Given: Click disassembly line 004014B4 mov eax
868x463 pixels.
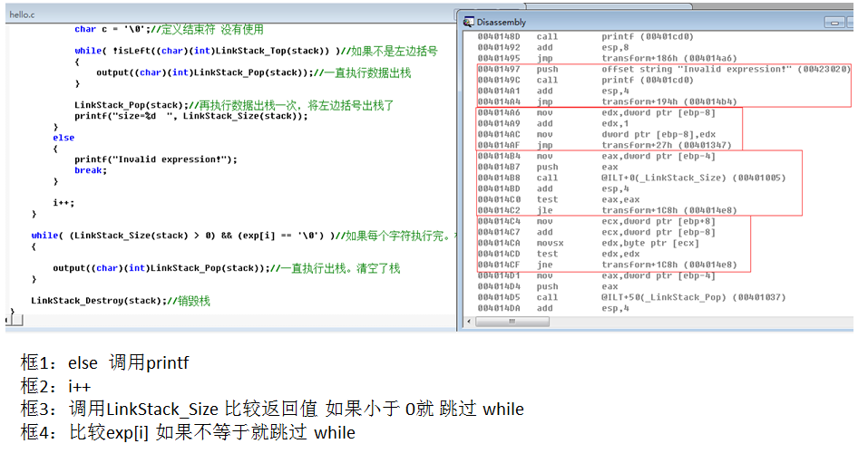Looking at the screenshot, I should 596,156.
